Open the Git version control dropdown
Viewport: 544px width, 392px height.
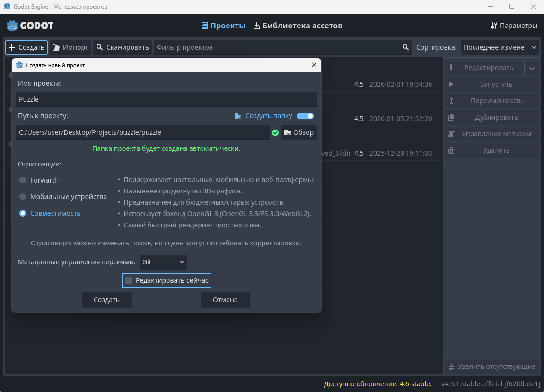pyautogui.click(x=163, y=261)
